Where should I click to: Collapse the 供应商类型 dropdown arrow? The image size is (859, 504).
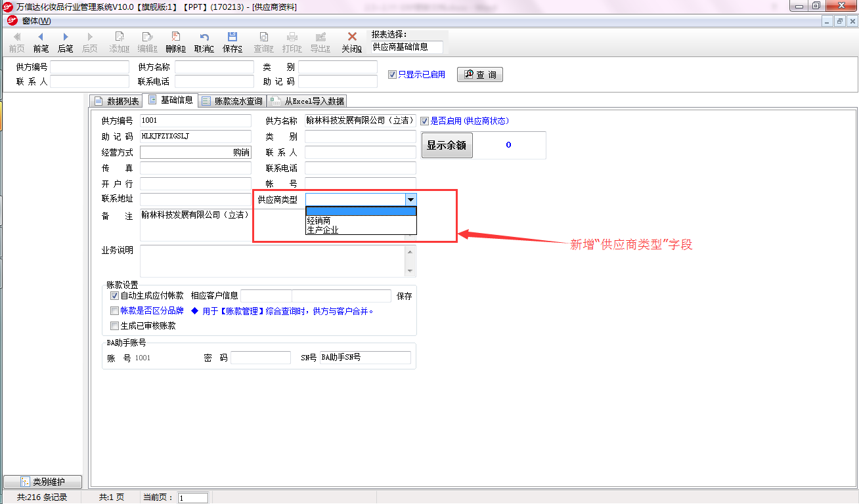(x=410, y=199)
